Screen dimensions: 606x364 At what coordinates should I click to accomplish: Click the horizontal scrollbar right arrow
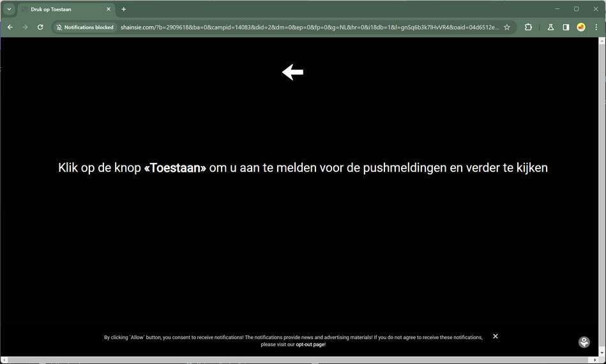click(x=596, y=360)
